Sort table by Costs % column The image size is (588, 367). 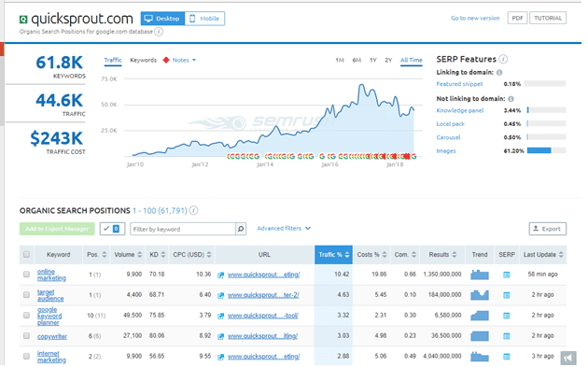371,255
